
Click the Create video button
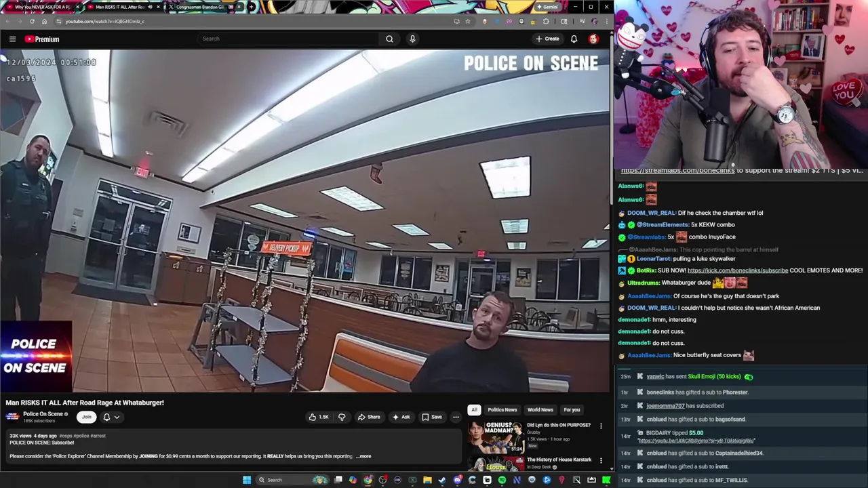(547, 39)
